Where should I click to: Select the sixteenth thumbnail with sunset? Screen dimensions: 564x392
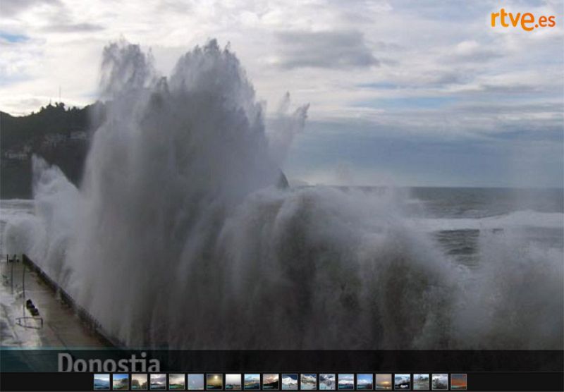(x=384, y=381)
